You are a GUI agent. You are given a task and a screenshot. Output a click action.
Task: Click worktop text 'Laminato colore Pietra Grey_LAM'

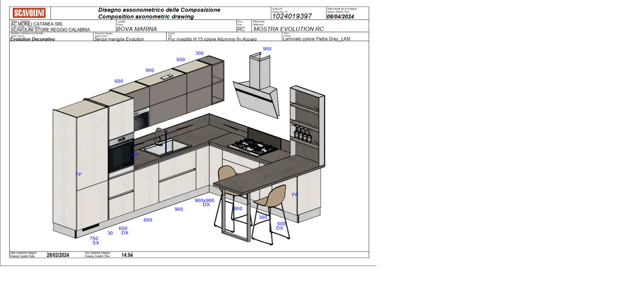(x=316, y=39)
